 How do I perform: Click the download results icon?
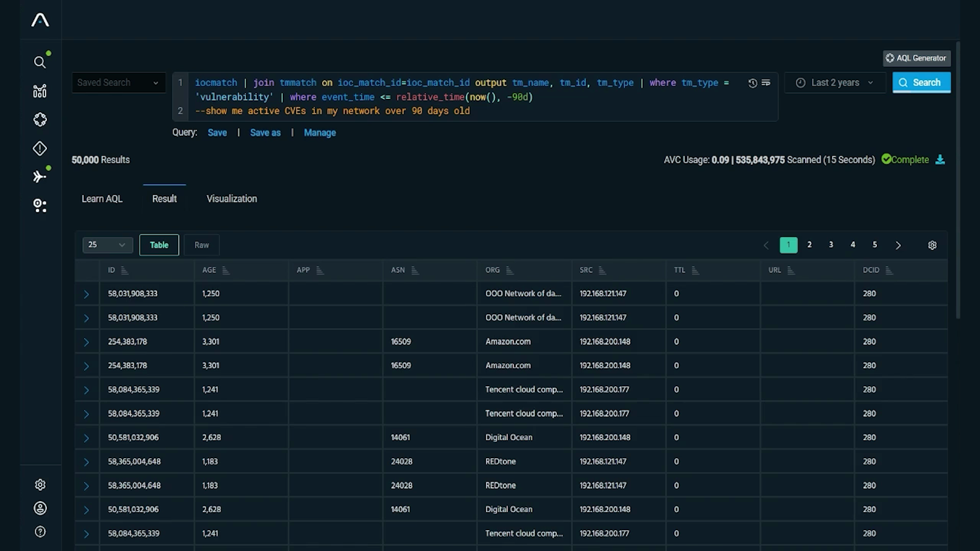(x=940, y=160)
